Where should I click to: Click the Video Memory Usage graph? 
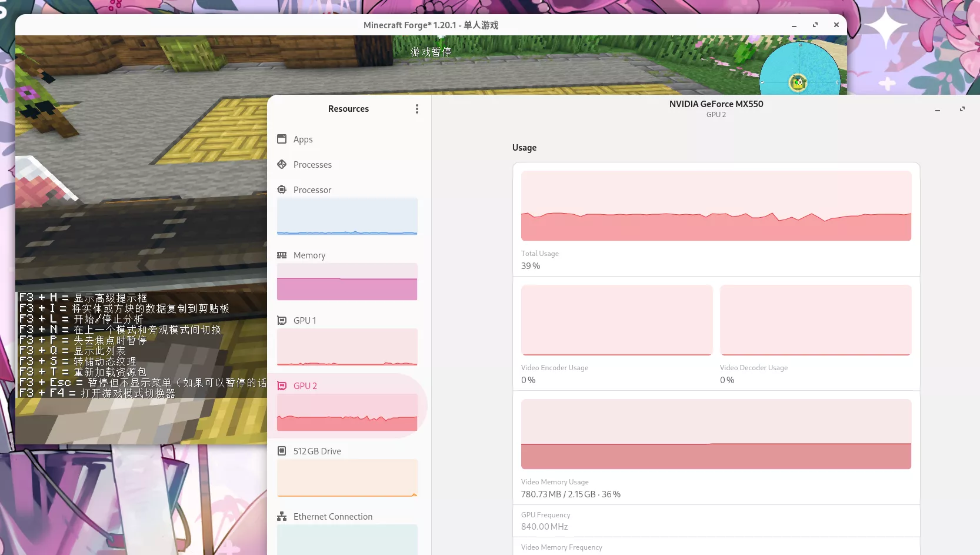click(x=716, y=434)
